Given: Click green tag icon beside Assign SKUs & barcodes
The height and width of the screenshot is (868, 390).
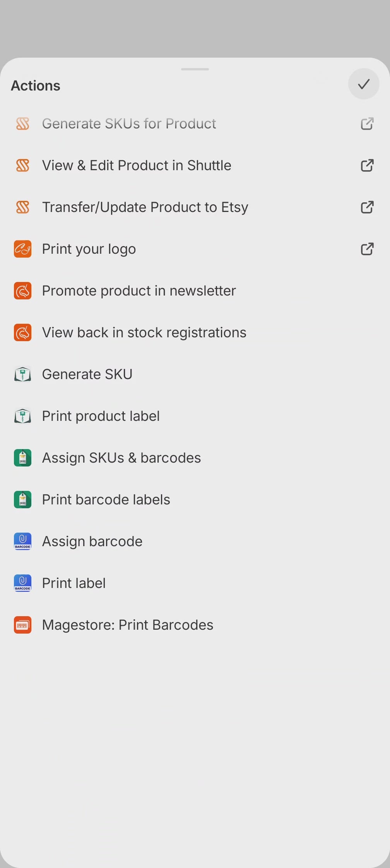Looking at the screenshot, I should click(x=23, y=458).
